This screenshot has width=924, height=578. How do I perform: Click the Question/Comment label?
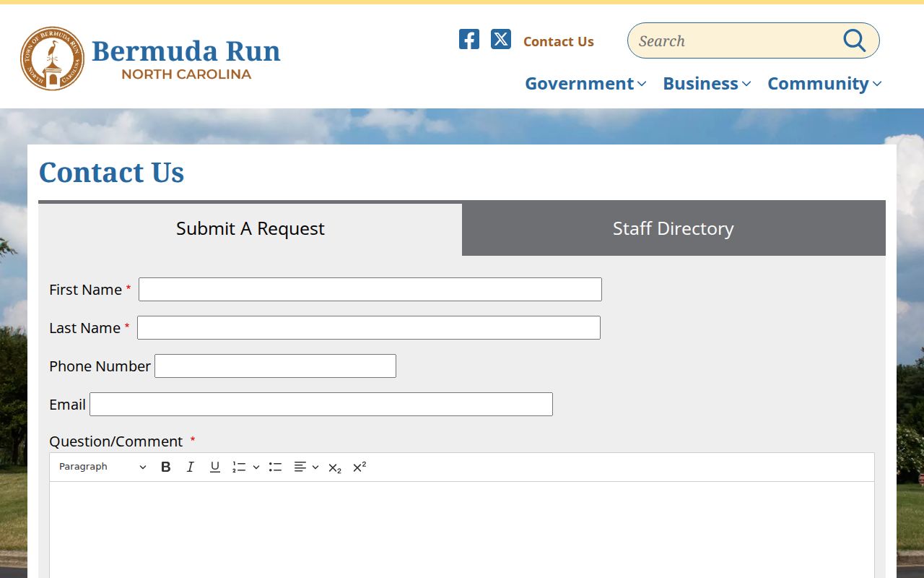coord(116,441)
